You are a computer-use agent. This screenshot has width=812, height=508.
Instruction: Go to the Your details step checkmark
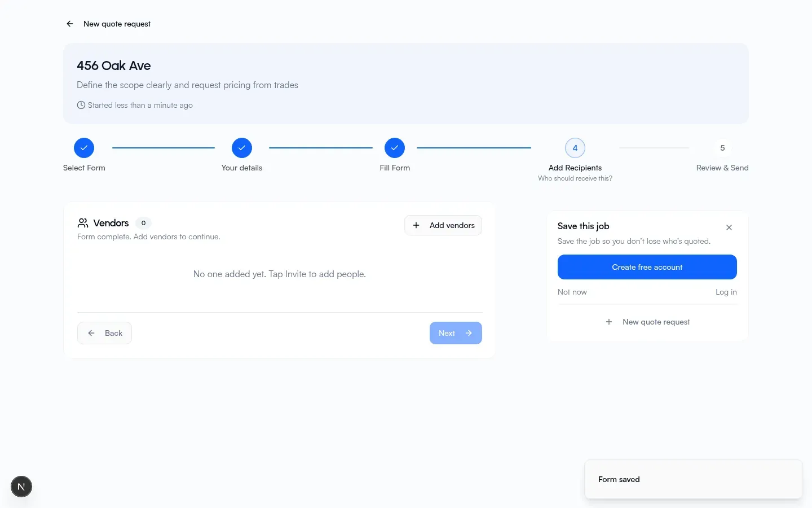click(242, 148)
